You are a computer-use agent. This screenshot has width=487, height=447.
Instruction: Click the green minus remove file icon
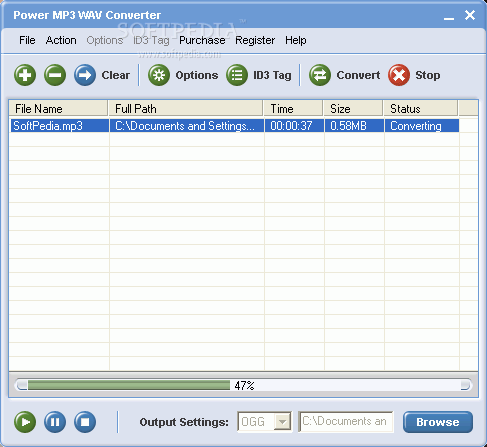(55, 75)
